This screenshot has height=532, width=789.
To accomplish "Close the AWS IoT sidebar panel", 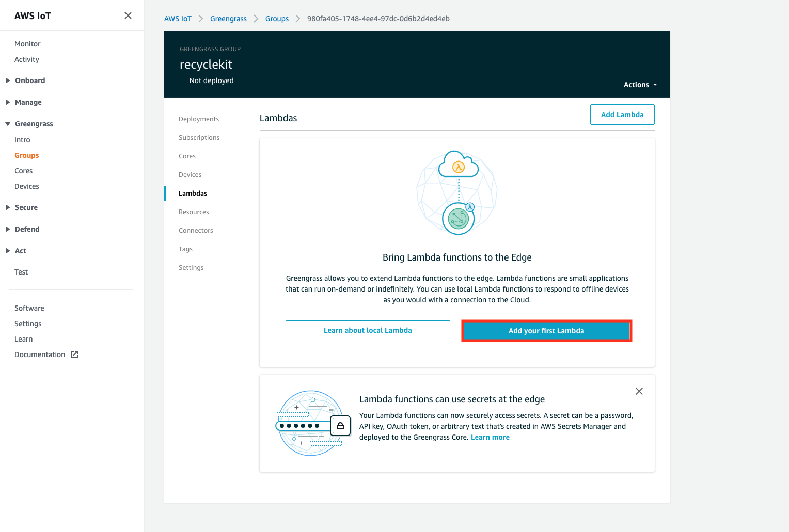I will pyautogui.click(x=128, y=15).
